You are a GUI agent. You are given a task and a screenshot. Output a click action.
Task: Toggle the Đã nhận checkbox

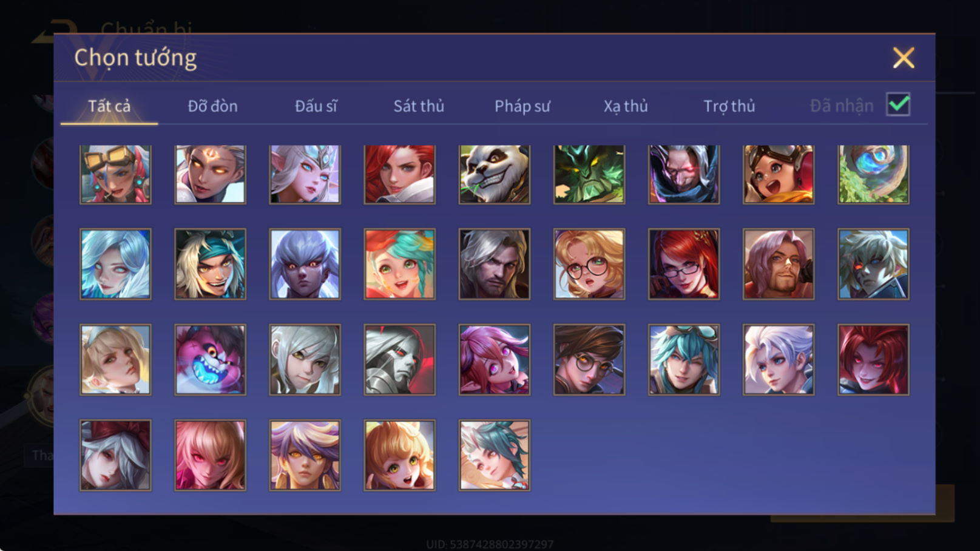click(x=898, y=104)
